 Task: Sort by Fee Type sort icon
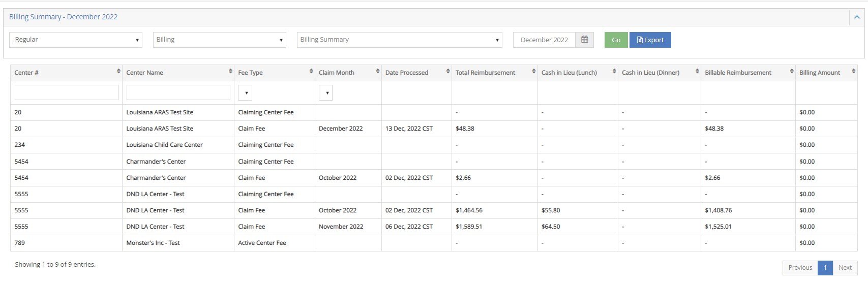(x=311, y=72)
